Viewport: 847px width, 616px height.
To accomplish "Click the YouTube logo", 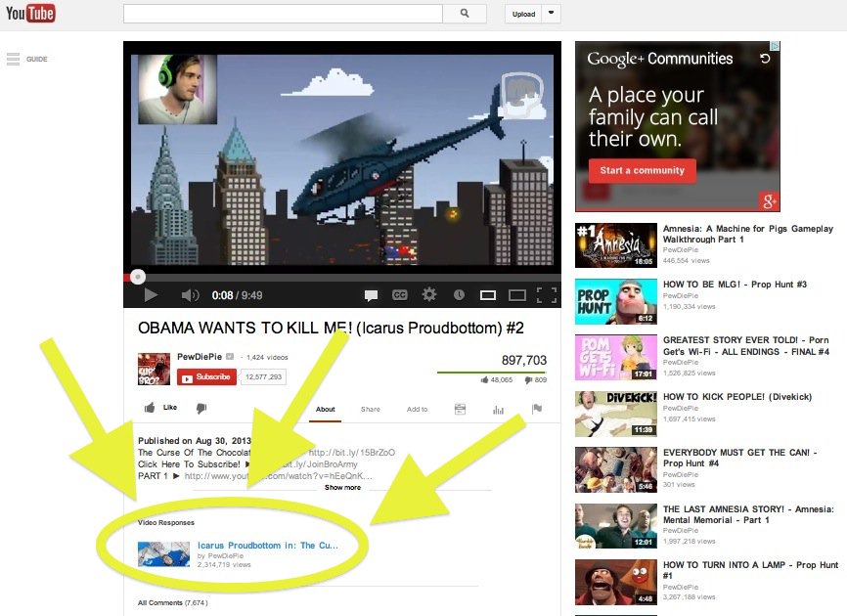I will point(30,13).
